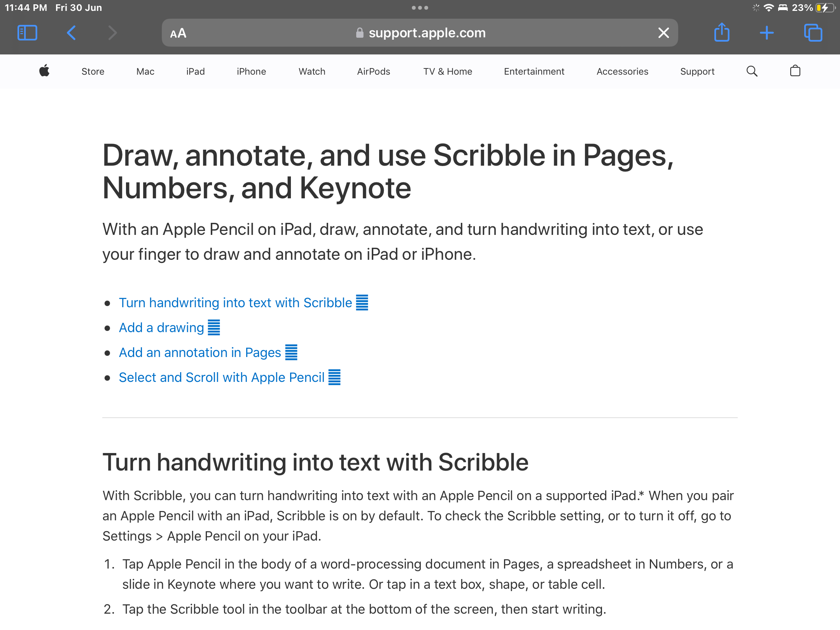Go back to the previous page
840x630 pixels.
pyautogui.click(x=71, y=33)
